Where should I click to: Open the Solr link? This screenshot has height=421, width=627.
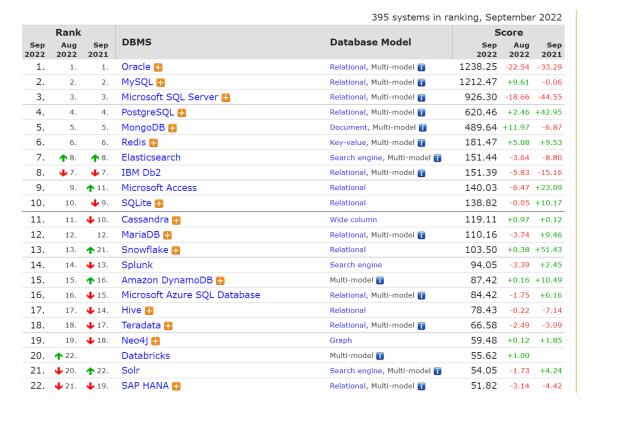[x=131, y=371]
